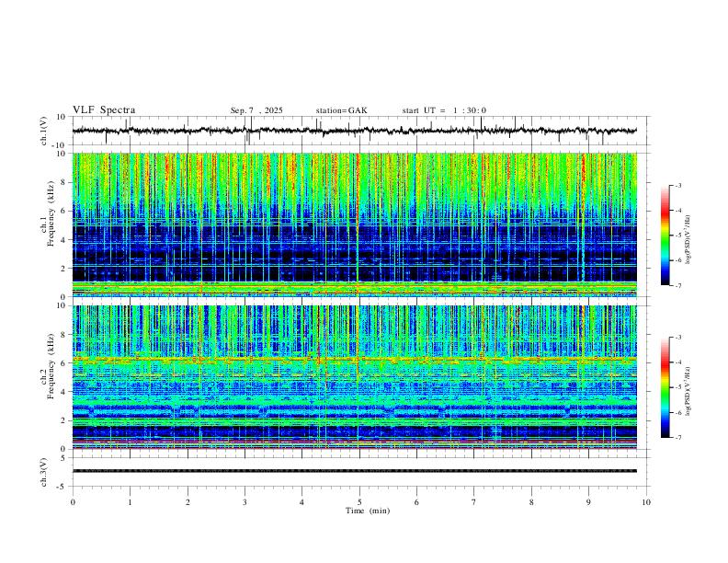This screenshot has width=728, height=563.
Task: Click the "Time (min)" axis label
Action: [x=368, y=511]
